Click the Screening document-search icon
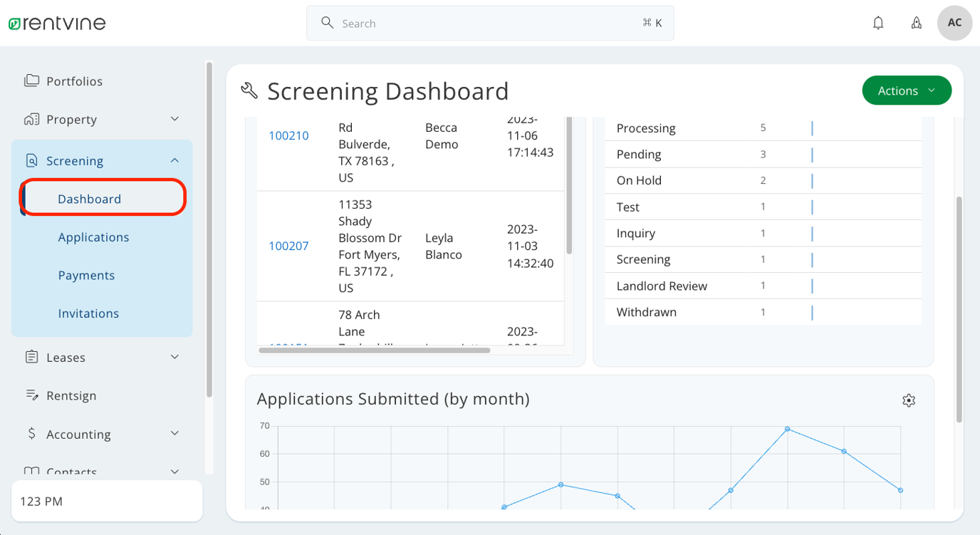 click(31, 160)
